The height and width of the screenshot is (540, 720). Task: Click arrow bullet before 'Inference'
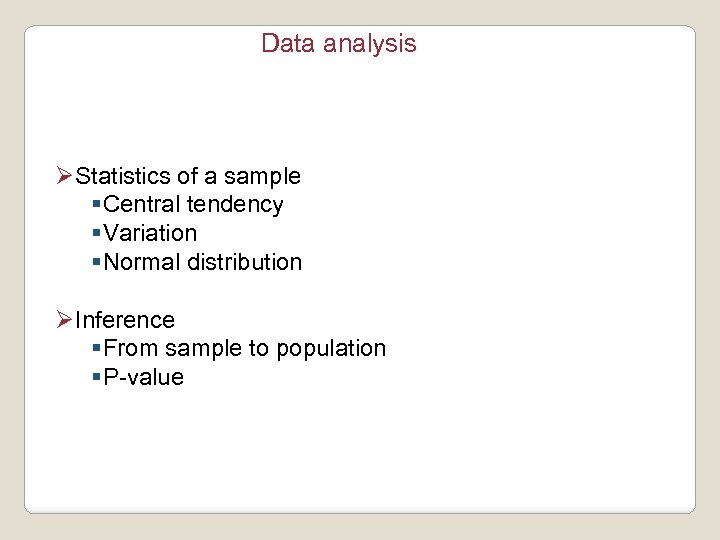pyautogui.click(x=65, y=320)
